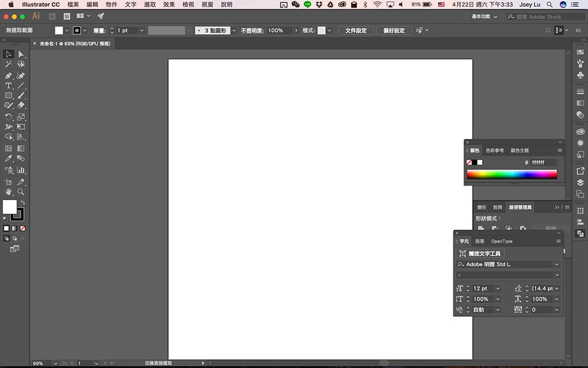588x368 pixels.
Task: Set paint mode to Gradient
Action: [x=15, y=228]
